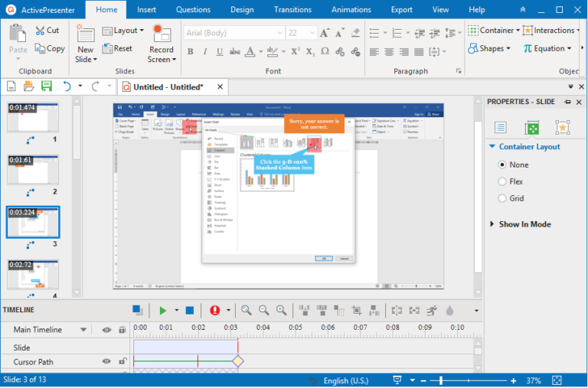Apply Subscript formatting

pos(310,52)
